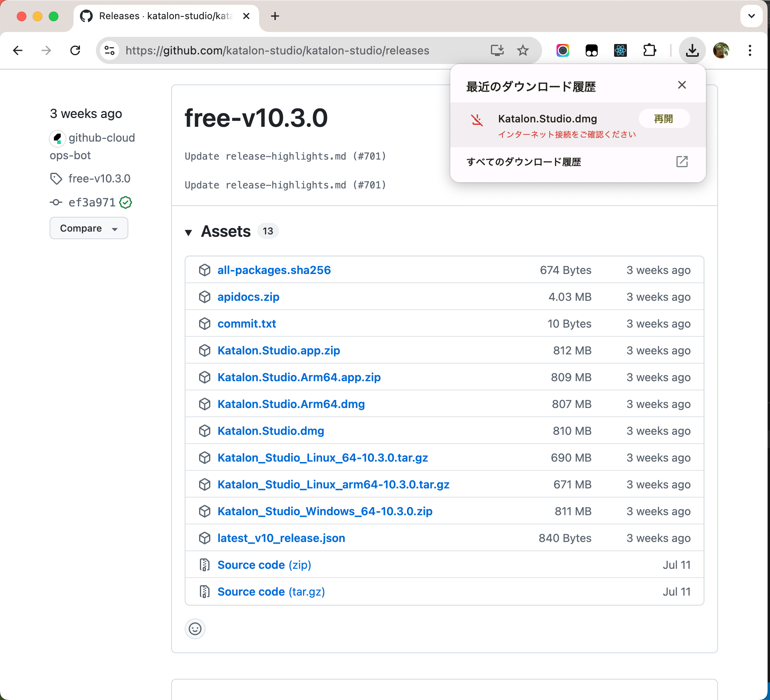Screen dimensions: 770x700
Task: Go back using the navigation arrow
Action: pyautogui.click(x=18, y=50)
